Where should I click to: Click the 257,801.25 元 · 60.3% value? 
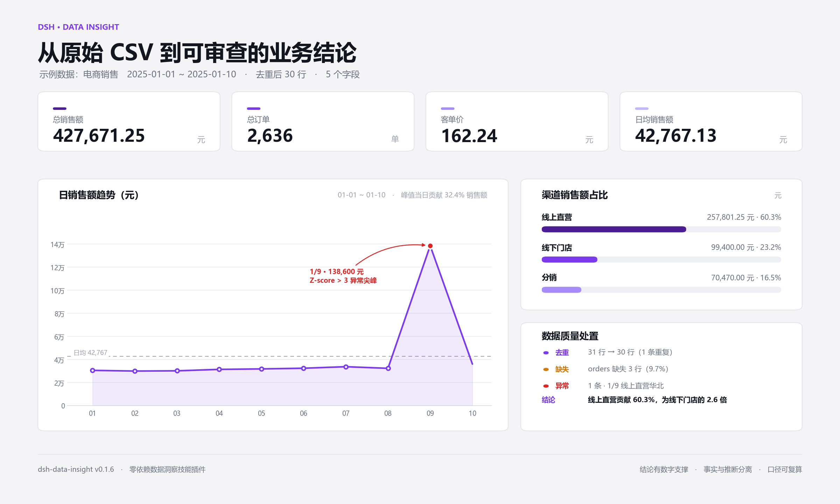(744, 217)
